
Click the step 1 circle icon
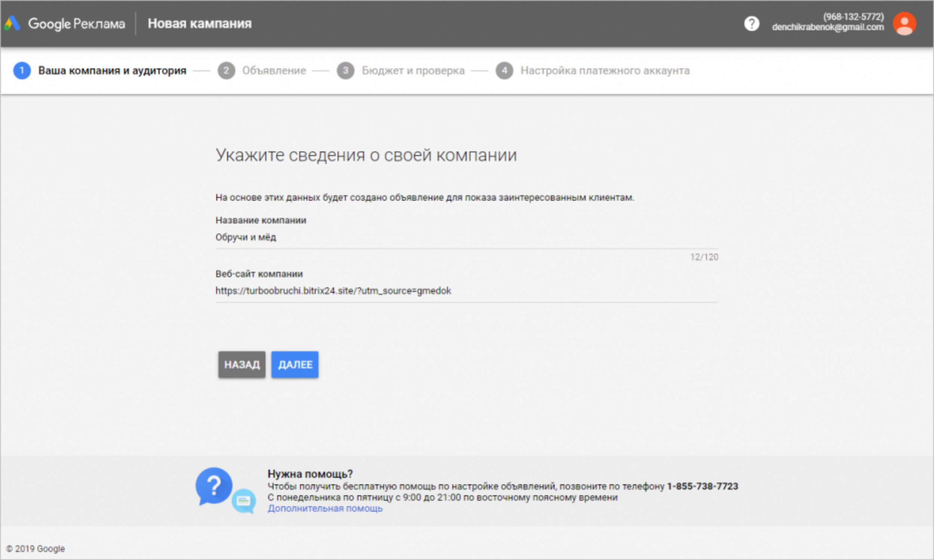coord(22,71)
